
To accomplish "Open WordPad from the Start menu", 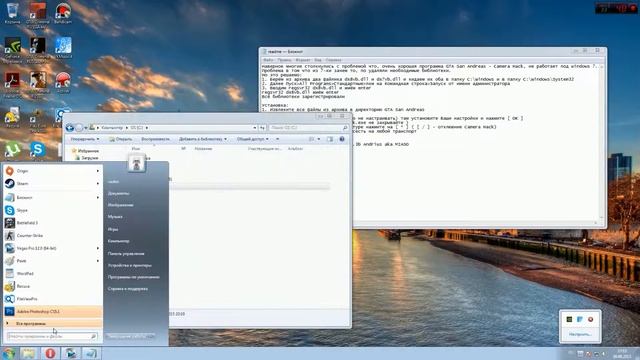I will tap(53, 273).
